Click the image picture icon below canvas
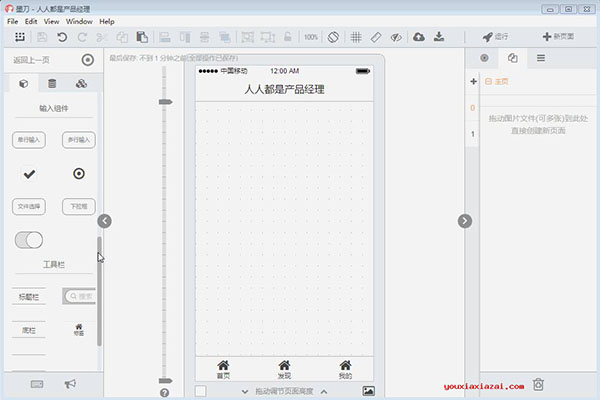Screen dimensions: 600x400 point(368,391)
